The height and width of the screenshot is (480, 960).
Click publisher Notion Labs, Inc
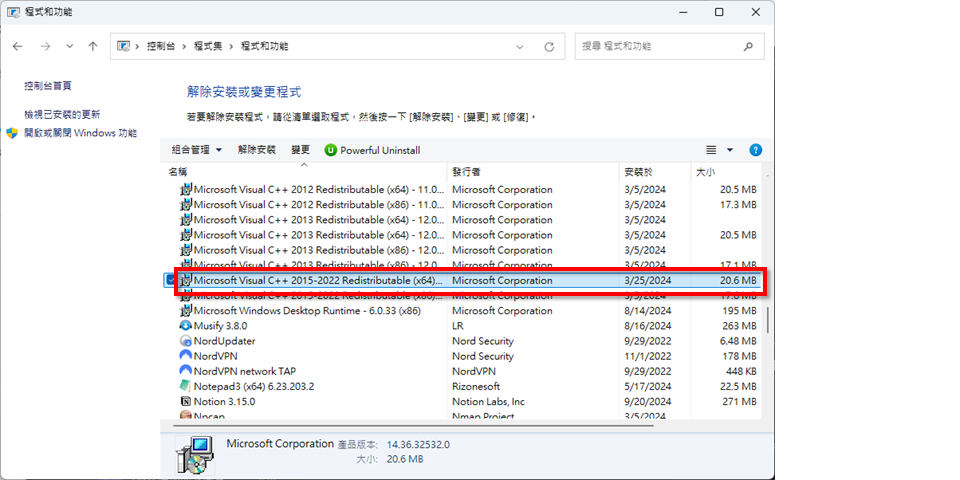(x=488, y=402)
